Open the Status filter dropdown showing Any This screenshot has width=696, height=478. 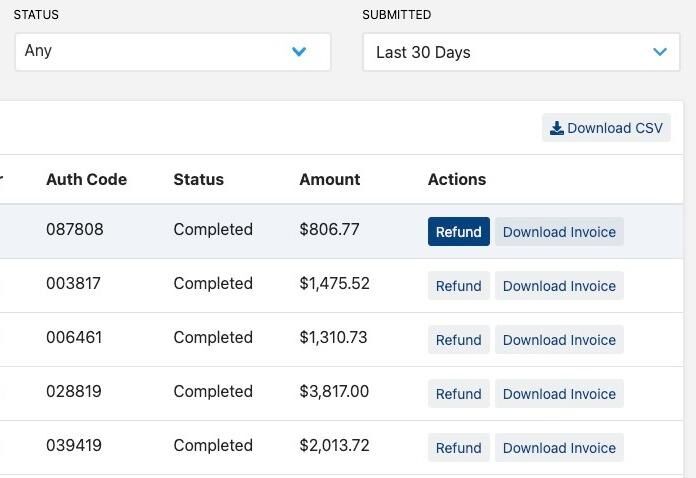[x=173, y=51]
